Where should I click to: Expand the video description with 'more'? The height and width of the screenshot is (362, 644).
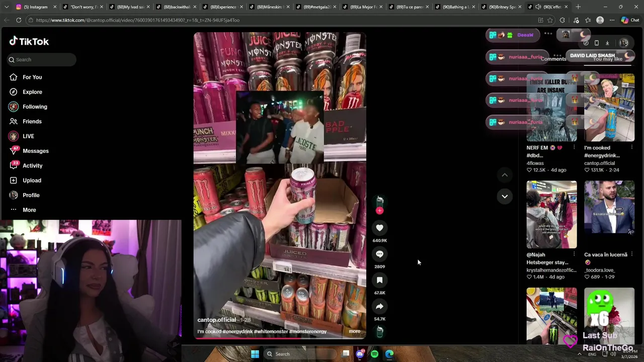tap(354, 331)
